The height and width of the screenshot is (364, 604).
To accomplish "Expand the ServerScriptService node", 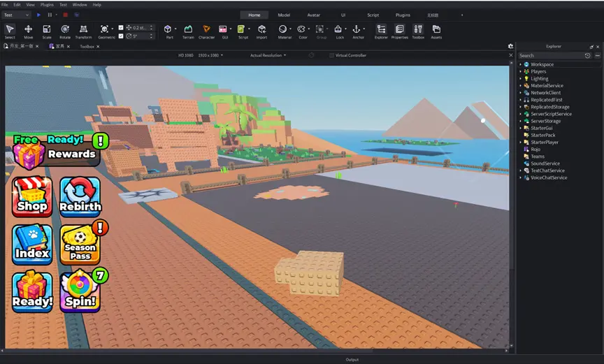I will (520, 114).
